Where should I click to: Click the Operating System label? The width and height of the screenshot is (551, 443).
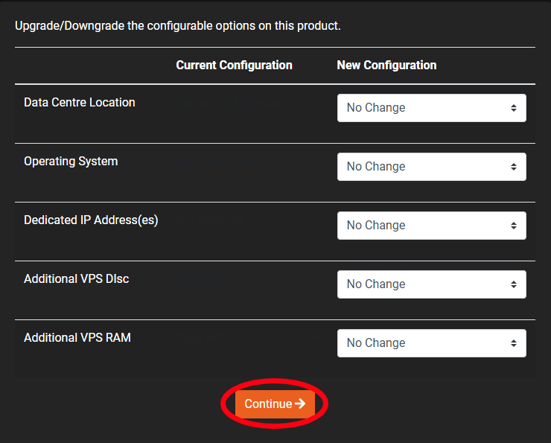[x=71, y=161]
